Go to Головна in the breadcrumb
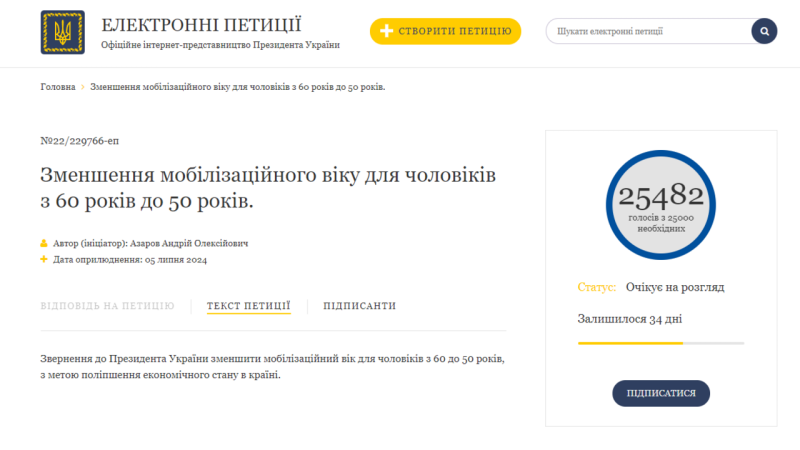The width and height of the screenshot is (800, 450). [57, 87]
